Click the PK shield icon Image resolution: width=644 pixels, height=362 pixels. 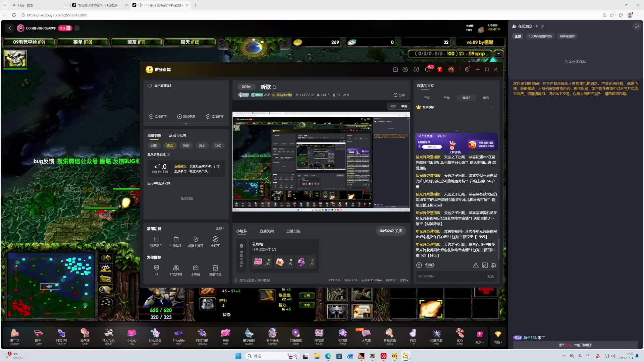click(156, 267)
